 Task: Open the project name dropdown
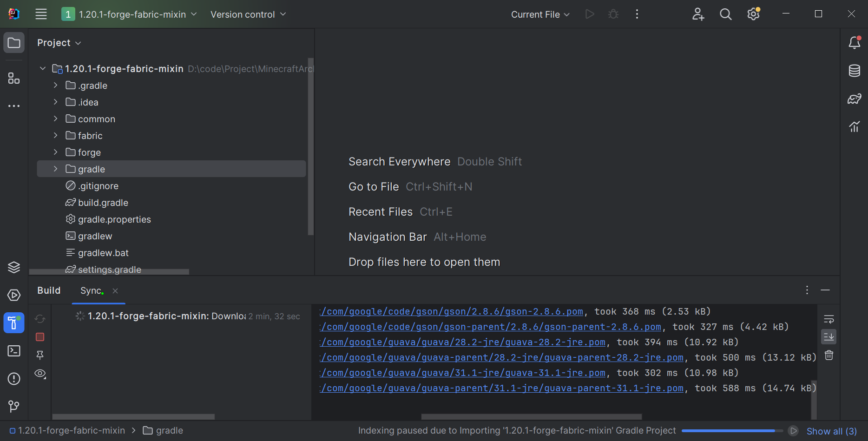(x=129, y=14)
